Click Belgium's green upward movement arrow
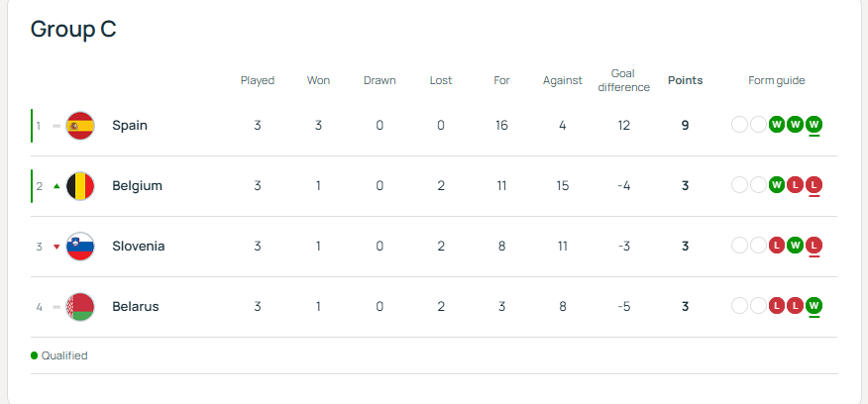868x404 pixels. (56, 186)
